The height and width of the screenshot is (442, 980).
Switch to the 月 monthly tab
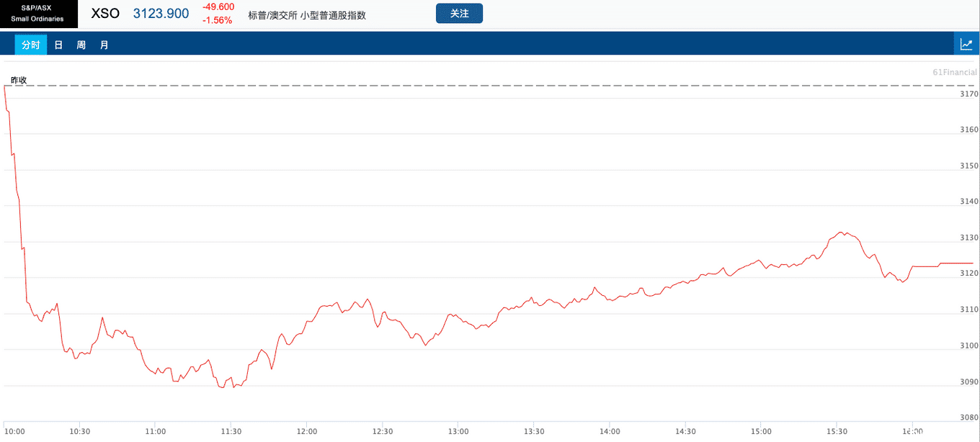click(x=104, y=45)
